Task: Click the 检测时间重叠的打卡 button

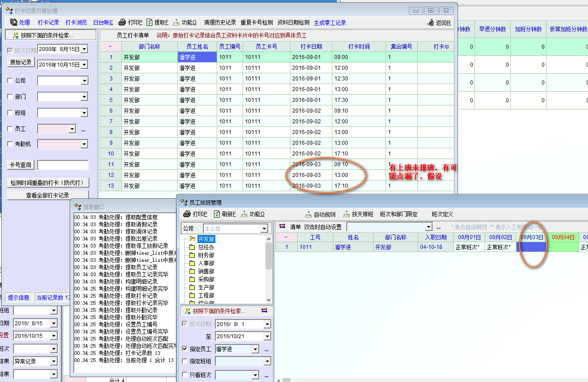Action: point(47,183)
